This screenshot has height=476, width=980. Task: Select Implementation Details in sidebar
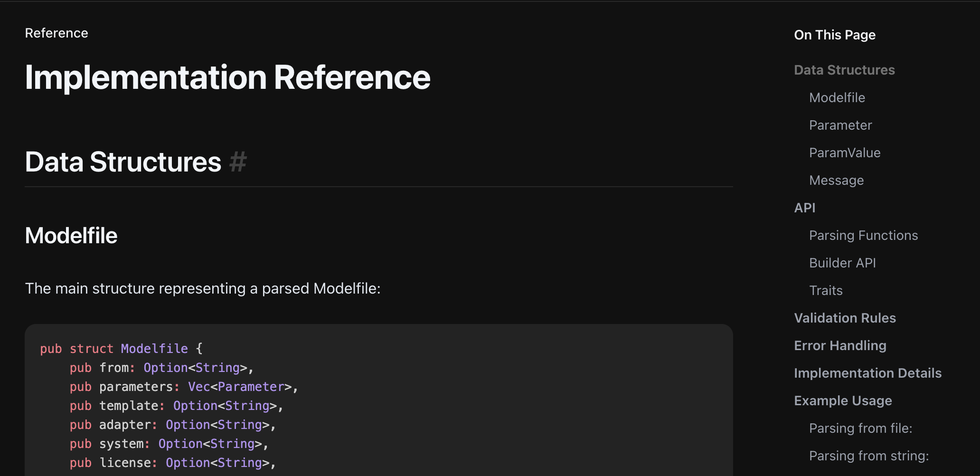pyautogui.click(x=867, y=373)
